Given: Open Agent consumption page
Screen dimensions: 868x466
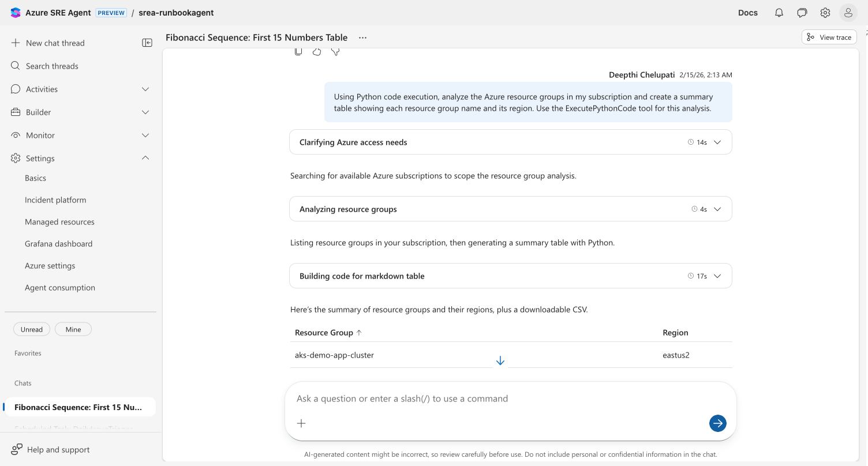Looking at the screenshot, I should 60,288.
